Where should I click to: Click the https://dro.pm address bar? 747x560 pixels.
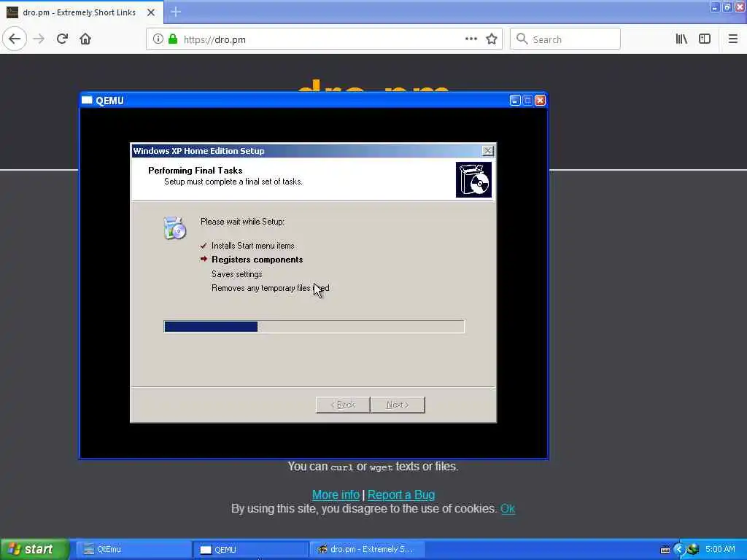tap(324, 39)
